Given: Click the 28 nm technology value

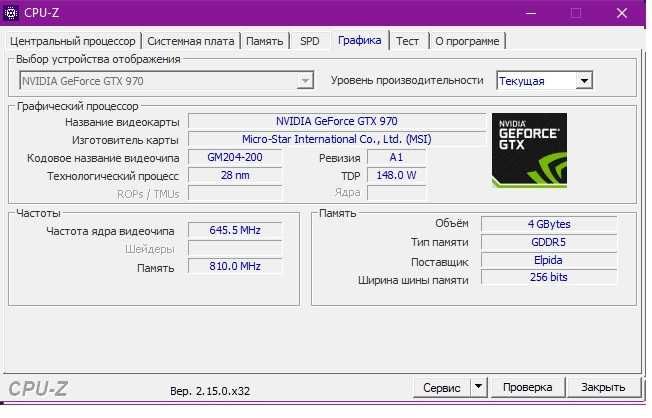Looking at the screenshot, I should (235, 176).
